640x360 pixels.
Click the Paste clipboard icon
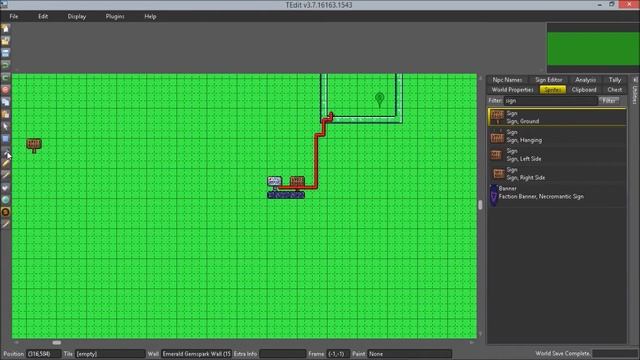[x=6, y=114]
